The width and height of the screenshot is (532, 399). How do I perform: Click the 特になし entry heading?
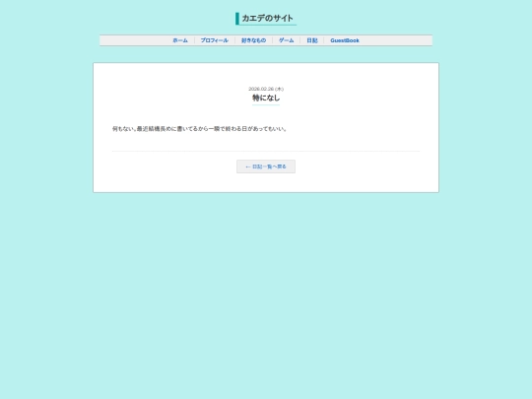(266, 99)
